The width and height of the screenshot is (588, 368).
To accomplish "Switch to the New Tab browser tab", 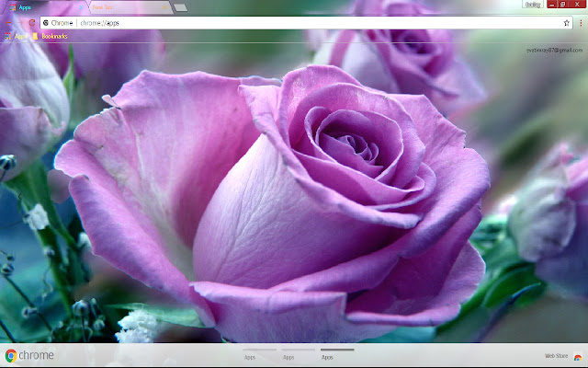I will point(130,7).
